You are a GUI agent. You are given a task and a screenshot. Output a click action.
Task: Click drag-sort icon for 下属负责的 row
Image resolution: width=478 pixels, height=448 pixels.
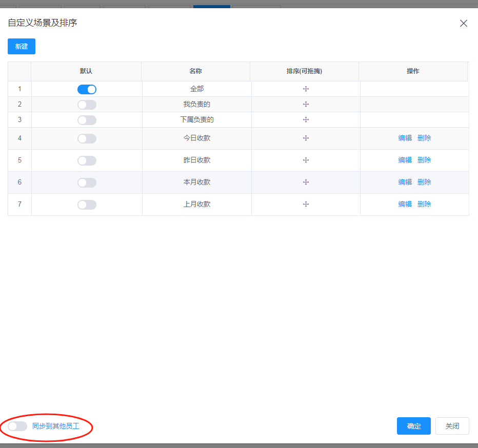tap(306, 120)
